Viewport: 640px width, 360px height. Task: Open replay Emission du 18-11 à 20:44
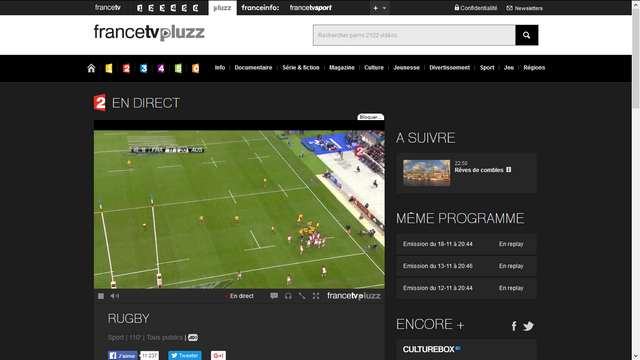point(466,244)
